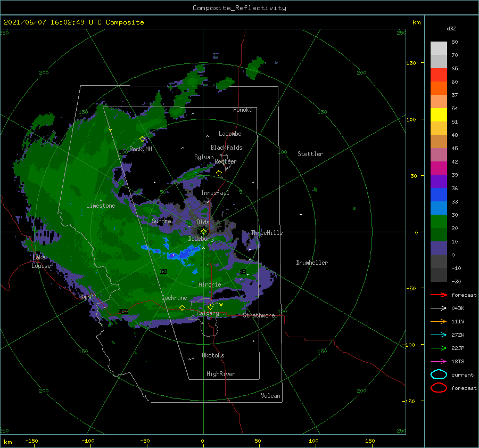The image size is (479, 448).
Task: Select the white 04DK arrow icon
Action: point(439,308)
